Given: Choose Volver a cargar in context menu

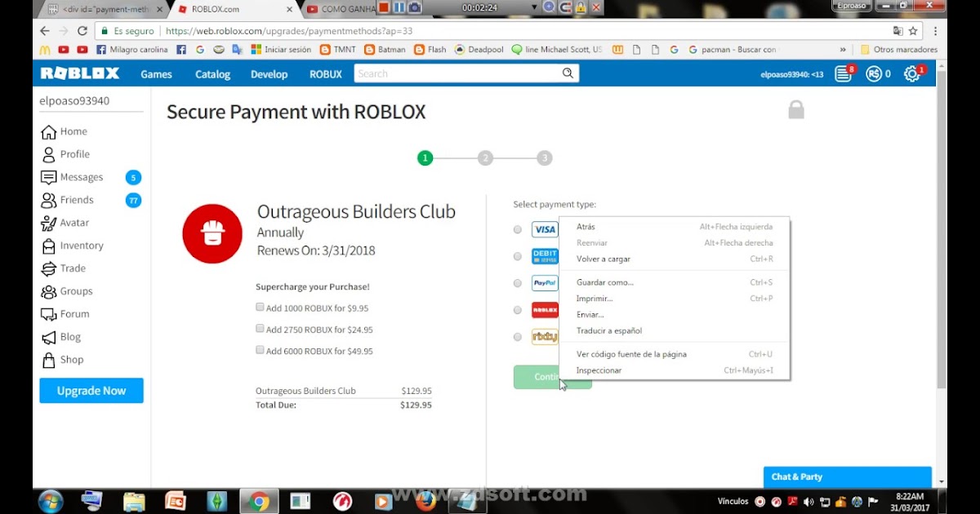Looking at the screenshot, I should (x=675, y=259).
